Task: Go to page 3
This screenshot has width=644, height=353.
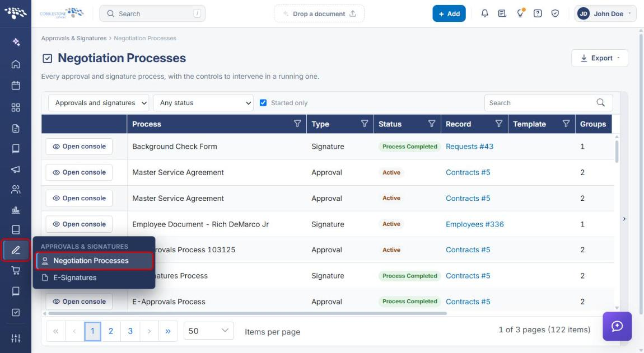Action: pos(130,331)
